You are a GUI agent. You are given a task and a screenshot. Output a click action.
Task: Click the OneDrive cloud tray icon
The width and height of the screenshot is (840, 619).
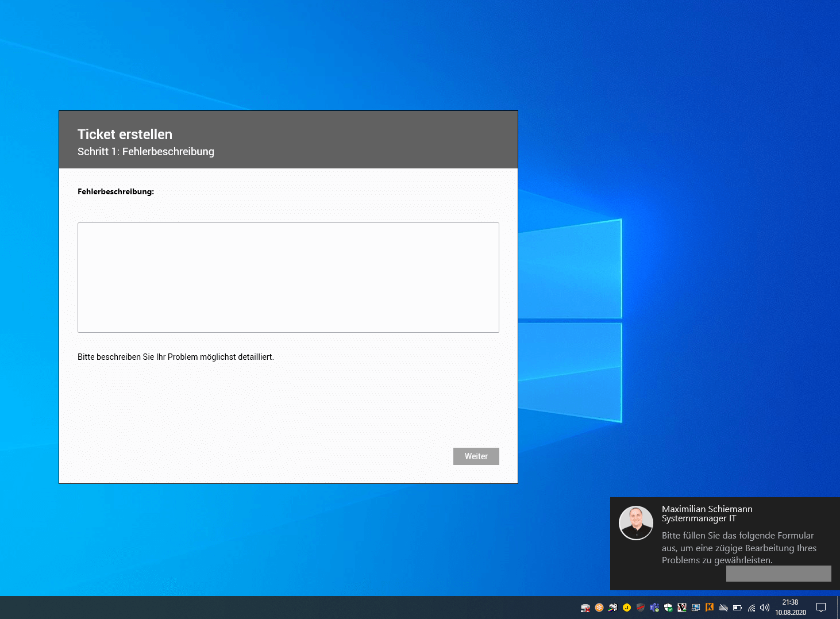723,608
